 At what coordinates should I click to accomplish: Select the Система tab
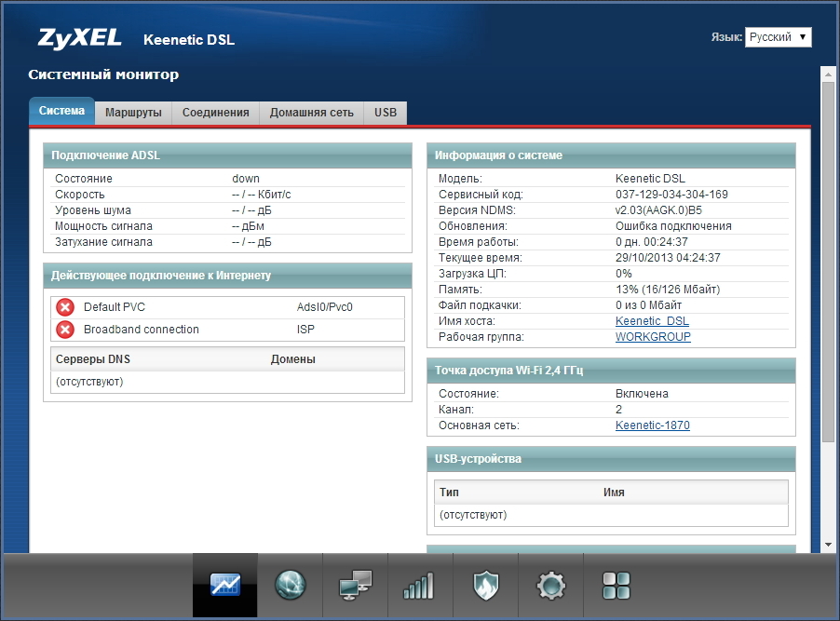(x=61, y=112)
